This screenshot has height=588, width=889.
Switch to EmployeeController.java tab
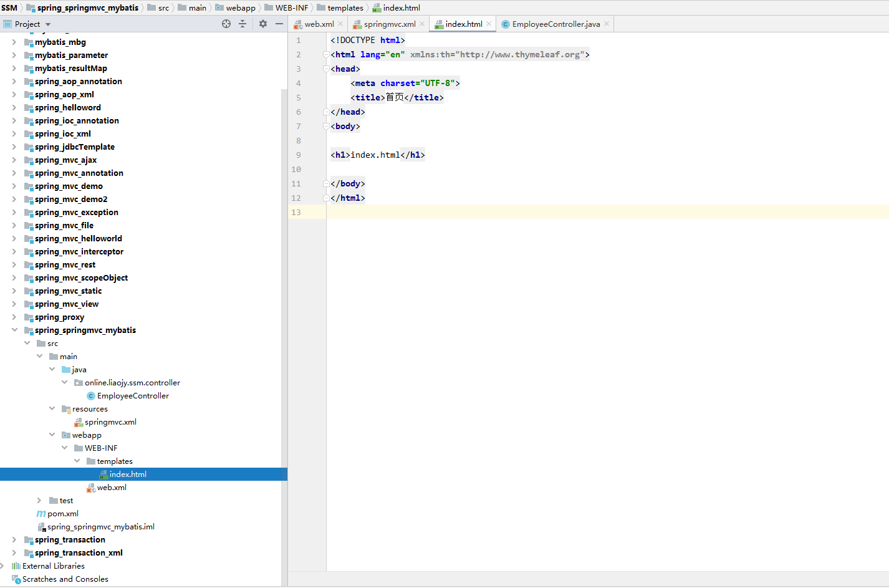pyautogui.click(x=556, y=24)
